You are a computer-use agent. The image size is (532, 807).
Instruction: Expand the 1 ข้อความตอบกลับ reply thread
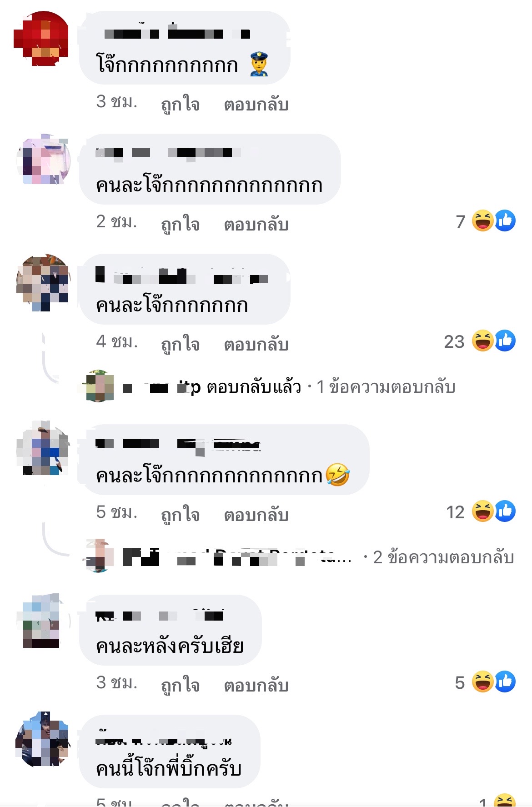point(386,387)
